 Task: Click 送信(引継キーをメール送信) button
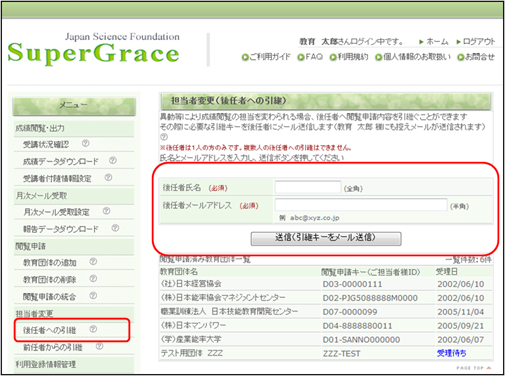point(326,239)
